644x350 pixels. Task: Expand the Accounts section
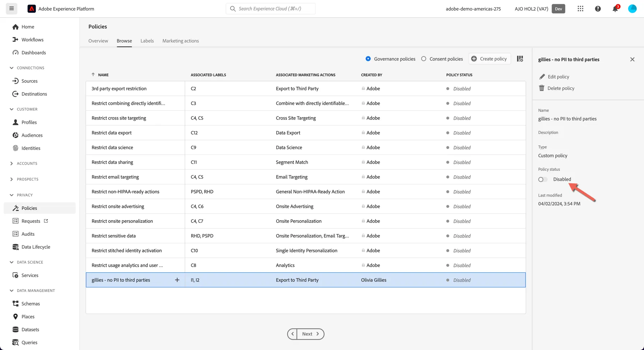(x=11, y=164)
